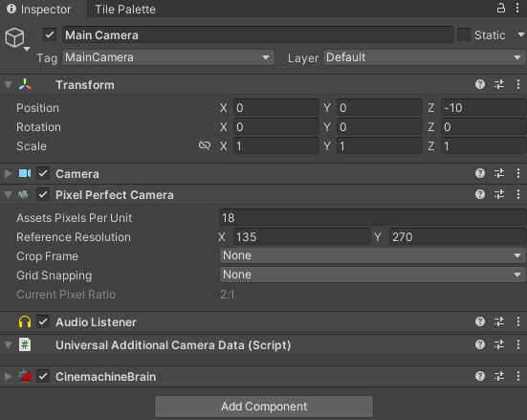This screenshot has height=420, width=527.
Task: Click the Audio Listener headphones icon
Action: [25, 321]
